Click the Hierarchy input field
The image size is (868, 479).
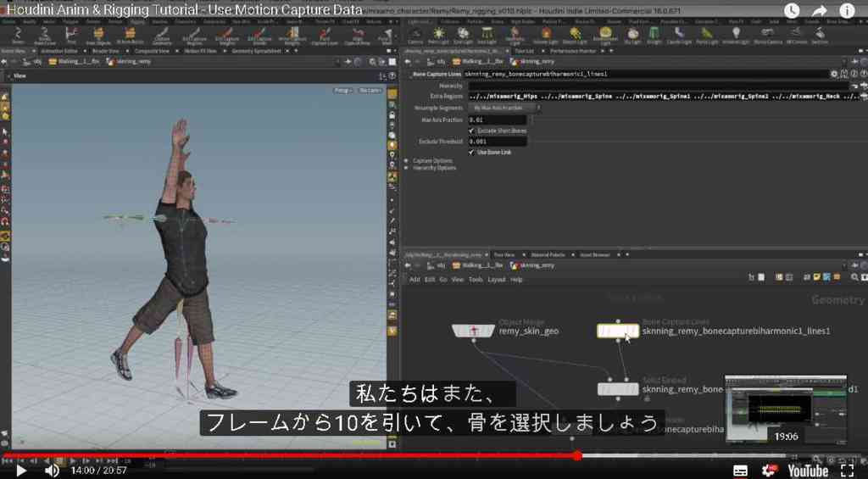click(x=659, y=86)
